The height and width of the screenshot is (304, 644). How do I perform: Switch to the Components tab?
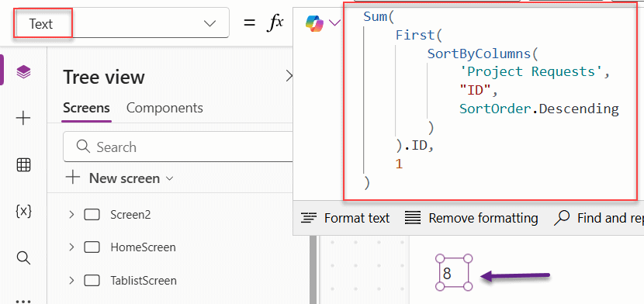(164, 108)
